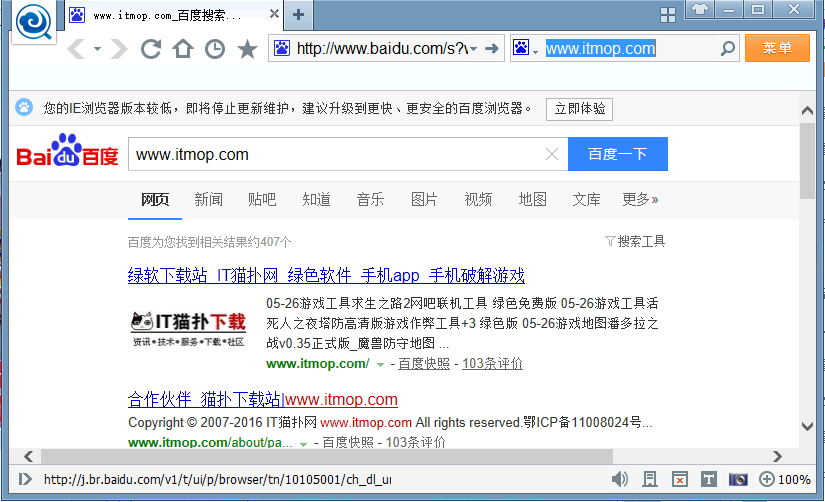
Task: Clear the Baidu search query with X
Action: tap(552, 154)
